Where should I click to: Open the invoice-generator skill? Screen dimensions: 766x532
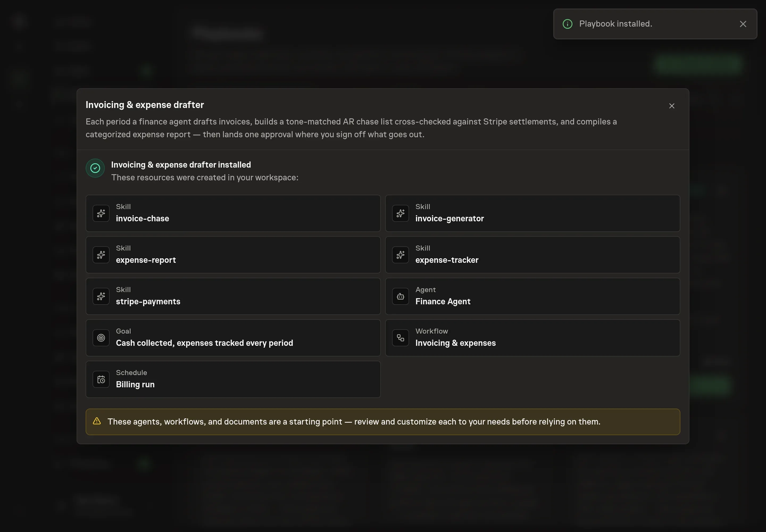532,213
